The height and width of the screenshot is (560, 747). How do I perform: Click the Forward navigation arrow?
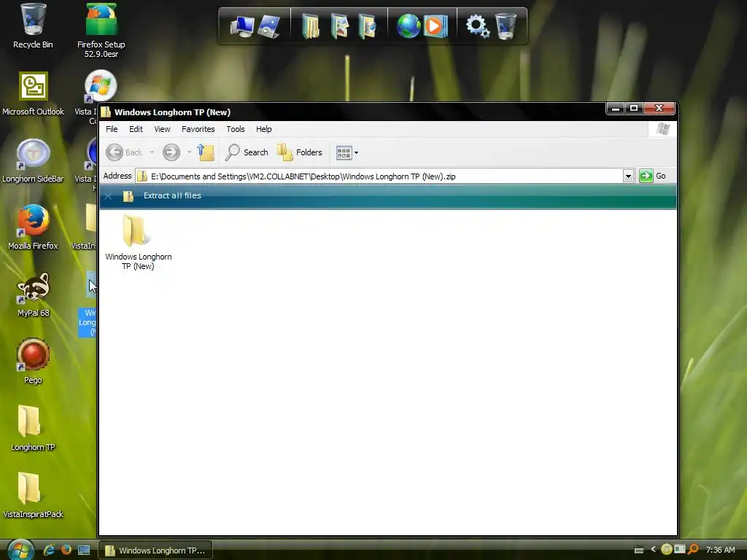click(171, 152)
